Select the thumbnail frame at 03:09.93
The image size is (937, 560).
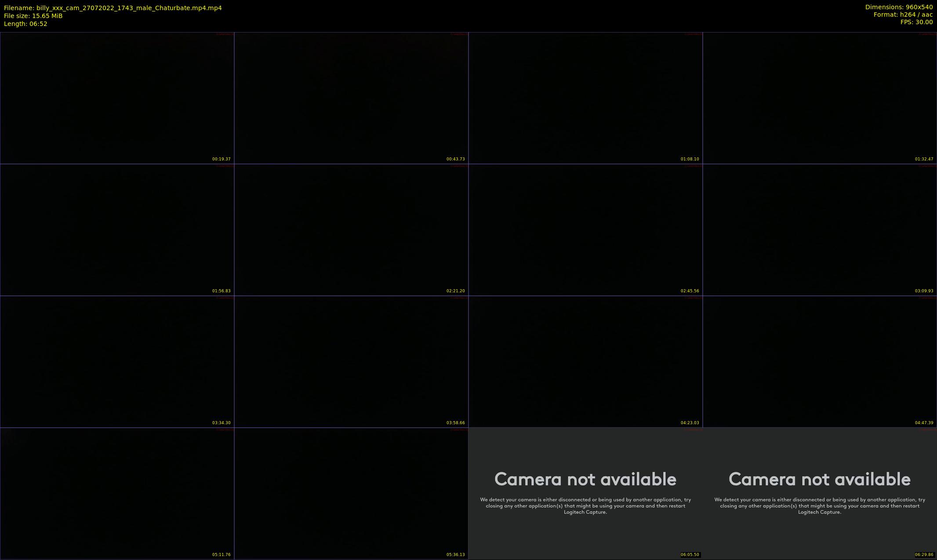[x=820, y=230]
